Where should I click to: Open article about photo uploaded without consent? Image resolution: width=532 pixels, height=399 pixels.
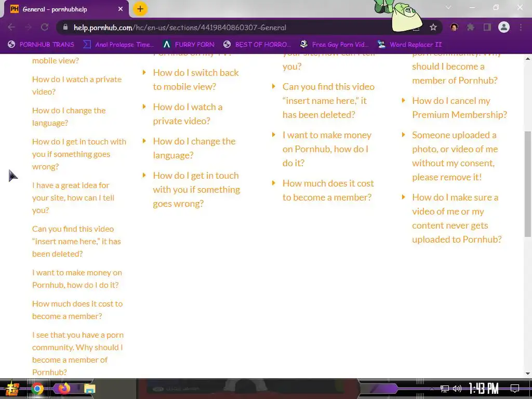click(x=455, y=156)
